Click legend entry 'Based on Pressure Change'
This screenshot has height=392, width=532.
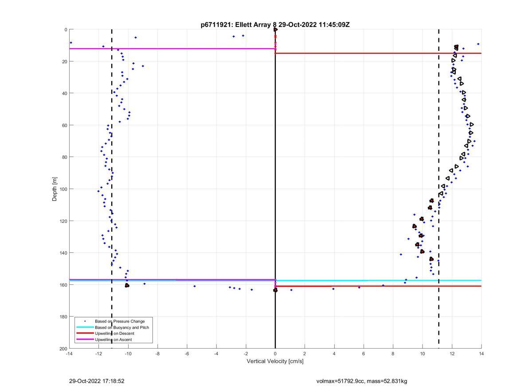click(120, 321)
